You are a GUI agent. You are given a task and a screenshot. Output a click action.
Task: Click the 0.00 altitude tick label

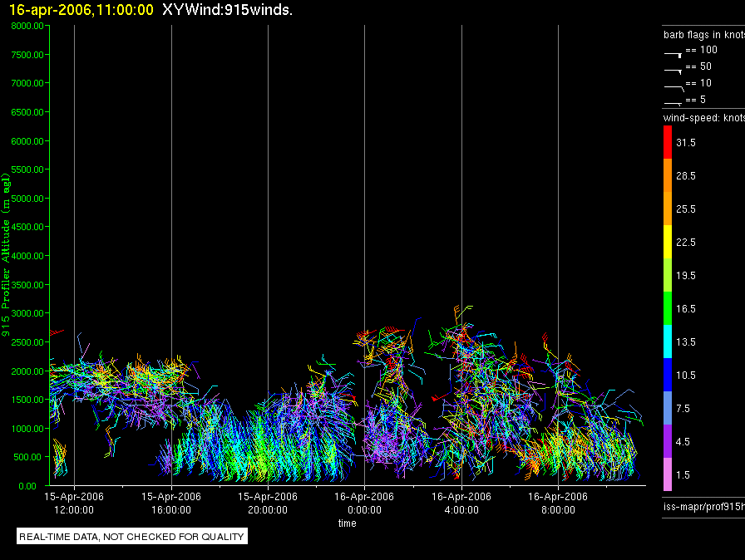(x=27, y=486)
